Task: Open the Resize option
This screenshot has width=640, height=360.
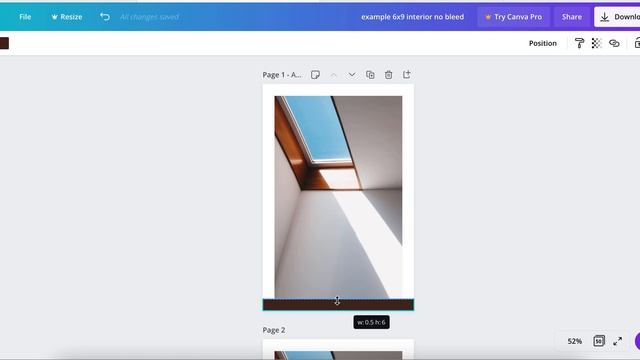Action: pyautogui.click(x=67, y=17)
